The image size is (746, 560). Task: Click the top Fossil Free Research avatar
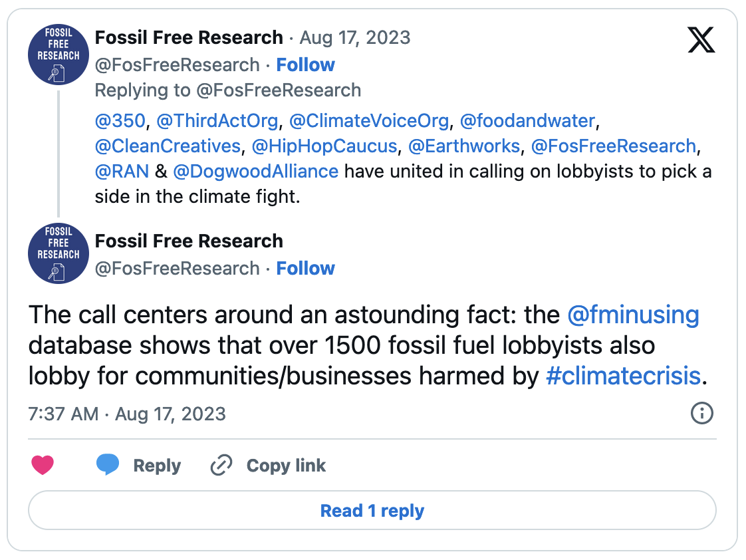point(59,55)
